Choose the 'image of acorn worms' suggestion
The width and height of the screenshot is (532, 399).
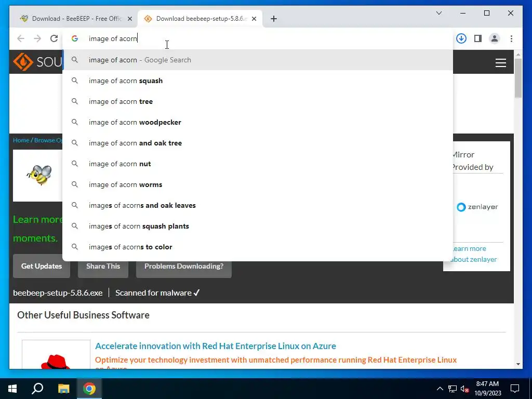coord(258,184)
